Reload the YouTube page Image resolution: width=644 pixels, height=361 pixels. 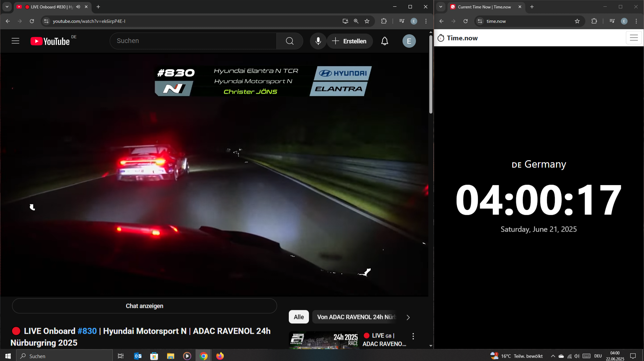32,21
